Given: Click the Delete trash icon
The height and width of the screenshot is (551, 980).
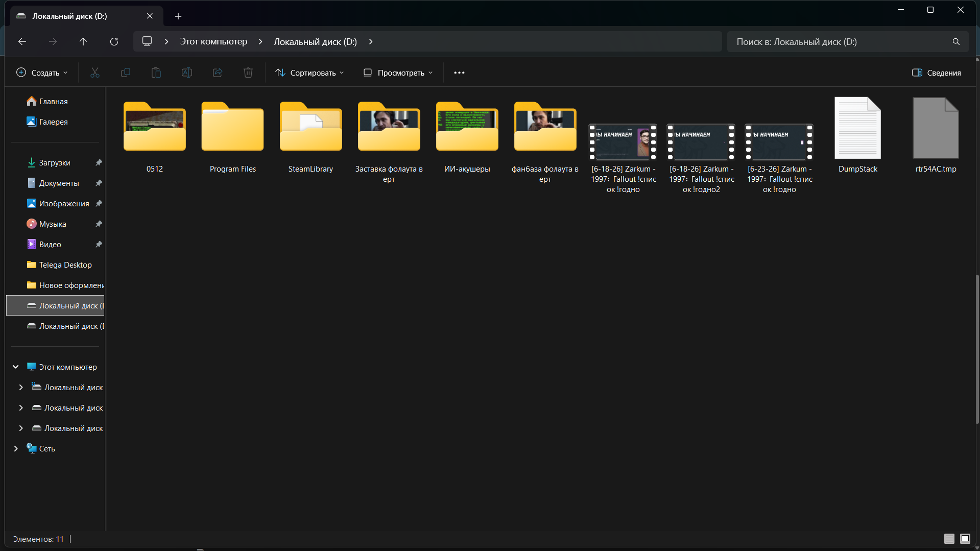Looking at the screenshot, I should point(248,73).
